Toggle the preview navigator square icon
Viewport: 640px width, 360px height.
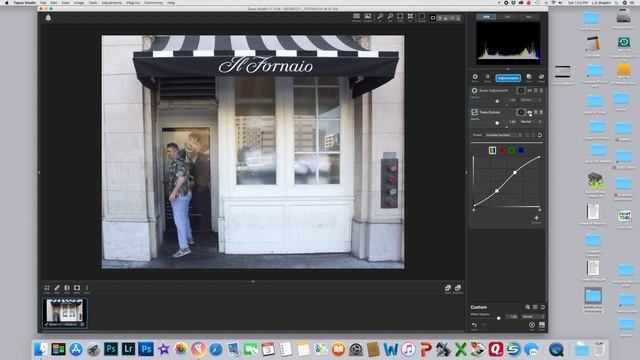[422, 17]
